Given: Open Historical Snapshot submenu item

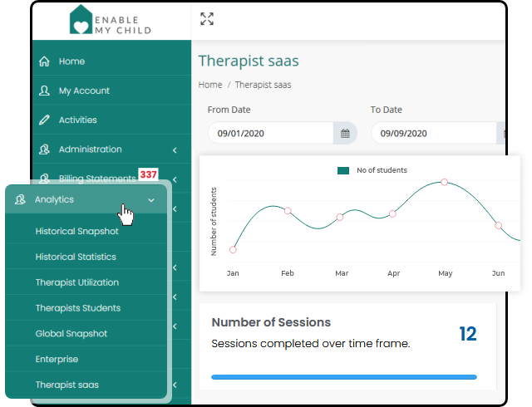Looking at the screenshot, I should [x=86, y=231].
